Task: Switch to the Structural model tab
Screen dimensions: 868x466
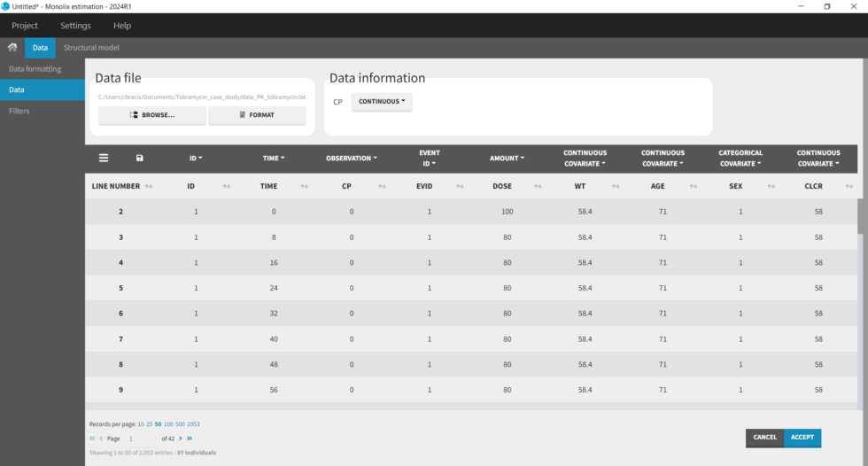Action: 91,48
